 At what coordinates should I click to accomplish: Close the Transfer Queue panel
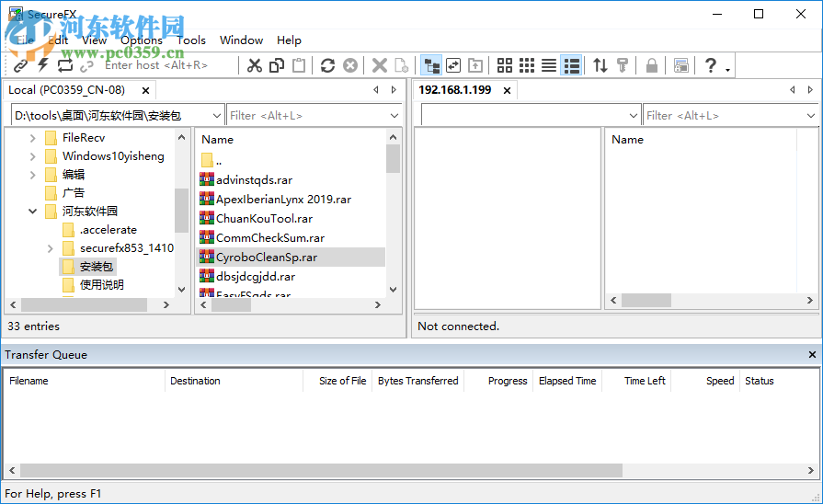pos(812,355)
